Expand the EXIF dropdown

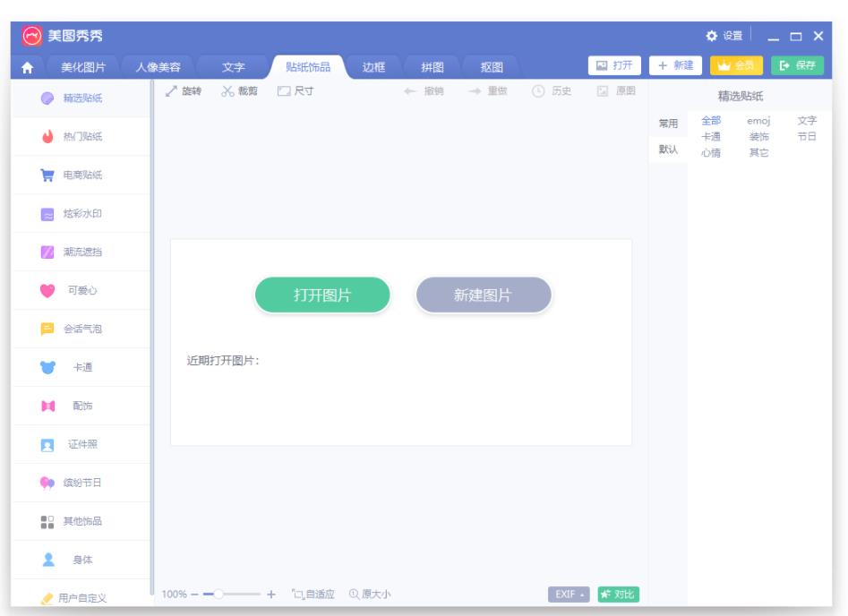point(569,594)
